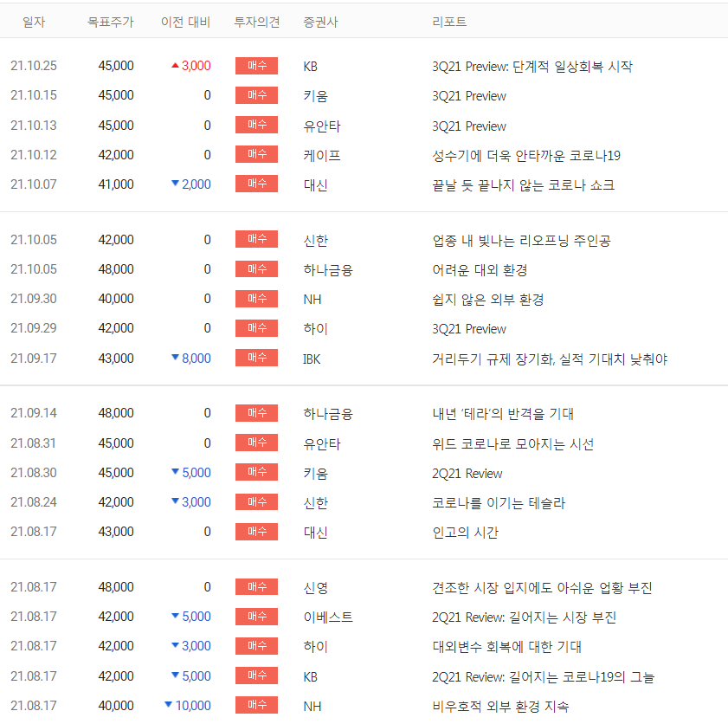Click the 매수 badge in the 이베스트 row
Viewport: 728px width, 724px height.
(257, 617)
